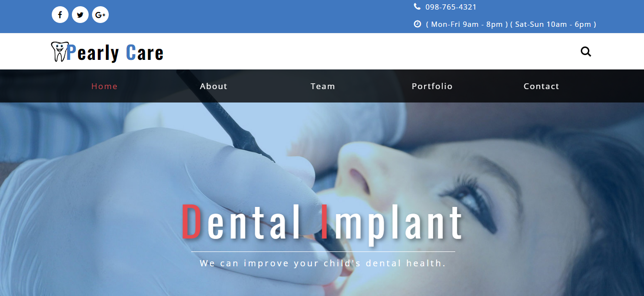This screenshot has width=644, height=296.
Task: Open the Facebook social icon
Action: (x=60, y=15)
